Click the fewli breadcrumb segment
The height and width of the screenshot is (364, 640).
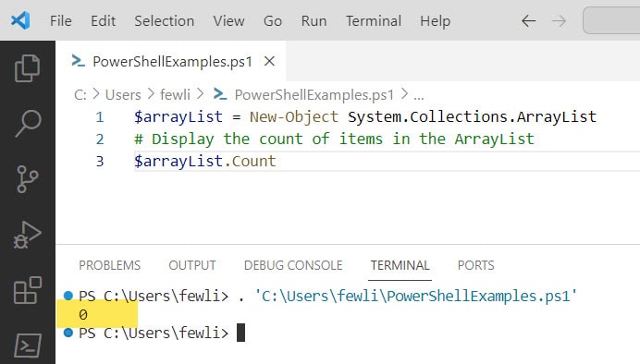pyautogui.click(x=175, y=95)
